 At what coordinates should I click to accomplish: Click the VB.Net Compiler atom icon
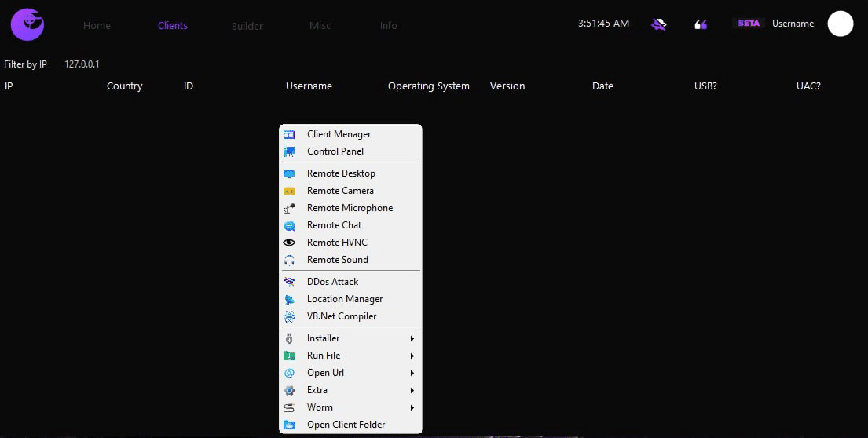(x=290, y=316)
